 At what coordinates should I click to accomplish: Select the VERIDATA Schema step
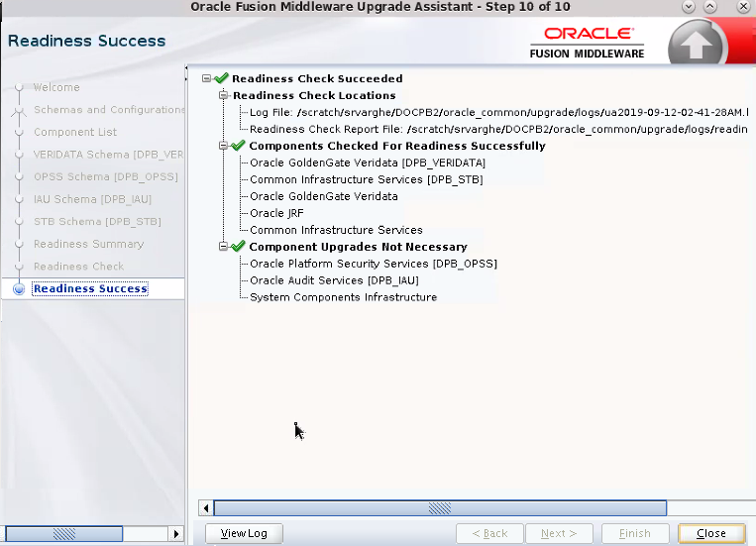tap(108, 155)
